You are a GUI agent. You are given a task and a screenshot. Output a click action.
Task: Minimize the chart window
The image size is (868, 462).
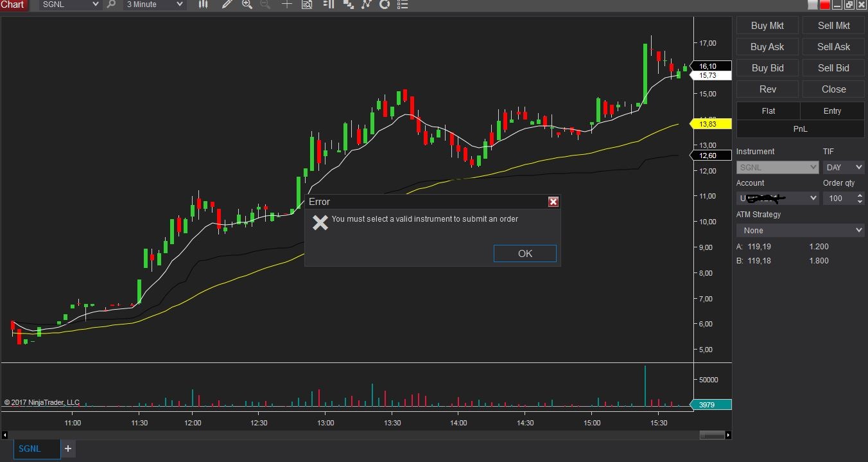tap(838, 5)
